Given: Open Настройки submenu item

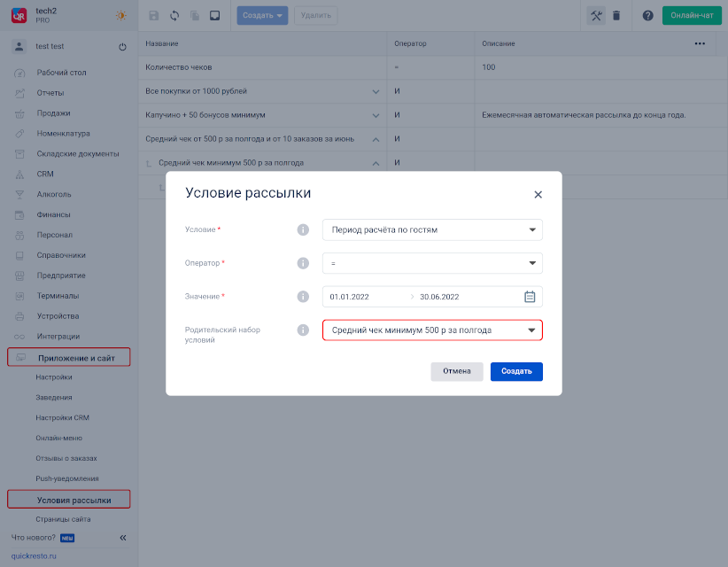Looking at the screenshot, I should [54, 377].
